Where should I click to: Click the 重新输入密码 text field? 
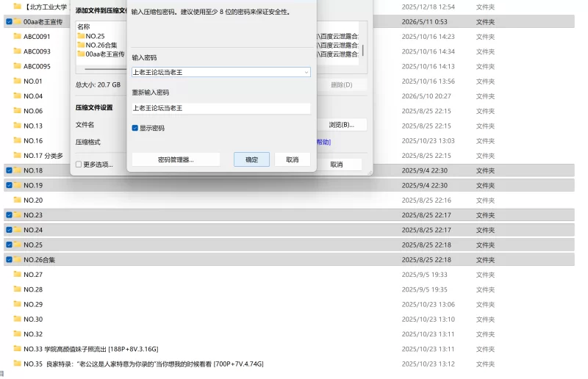(221, 109)
